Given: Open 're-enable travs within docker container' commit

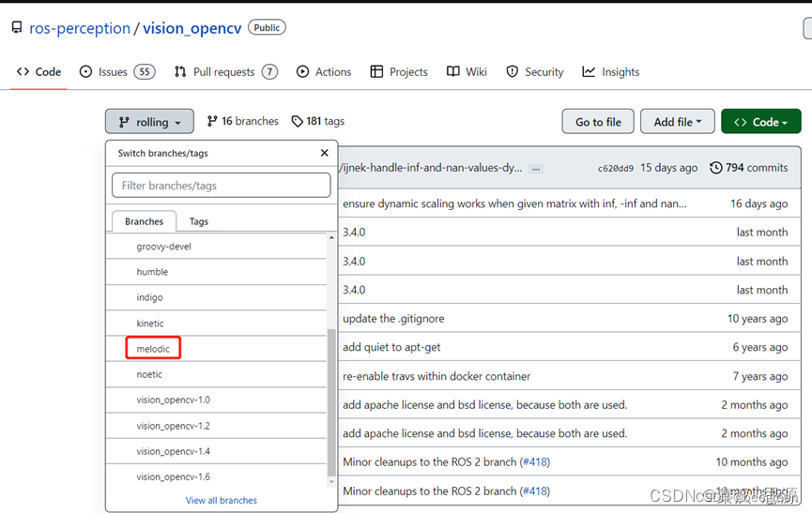Looking at the screenshot, I should click(437, 376).
